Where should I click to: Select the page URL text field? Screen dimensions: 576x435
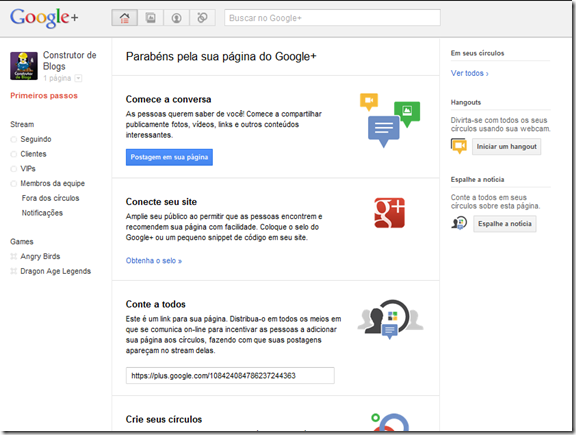click(x=230, y=375)
